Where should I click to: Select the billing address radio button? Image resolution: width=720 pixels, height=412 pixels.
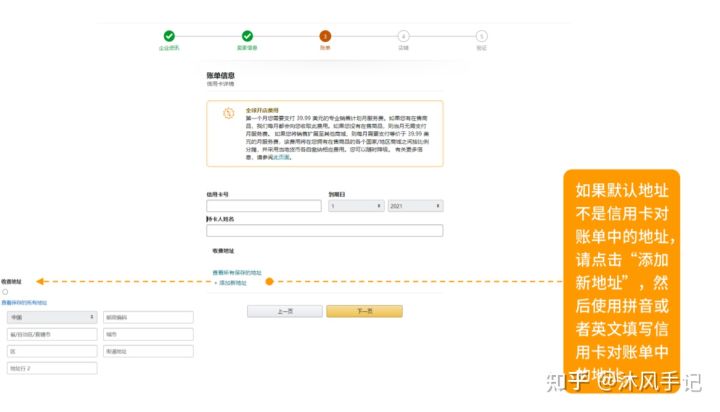pos(5,292)
